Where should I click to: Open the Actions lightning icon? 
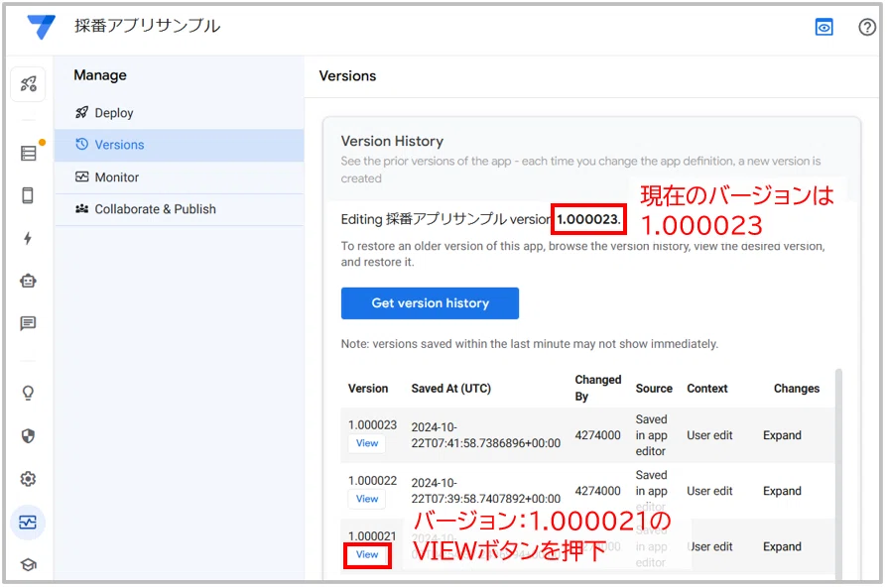point(28,238)
